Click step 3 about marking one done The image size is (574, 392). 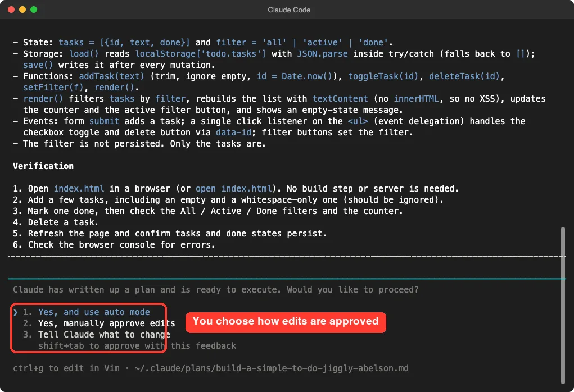(x=208, y=211)
